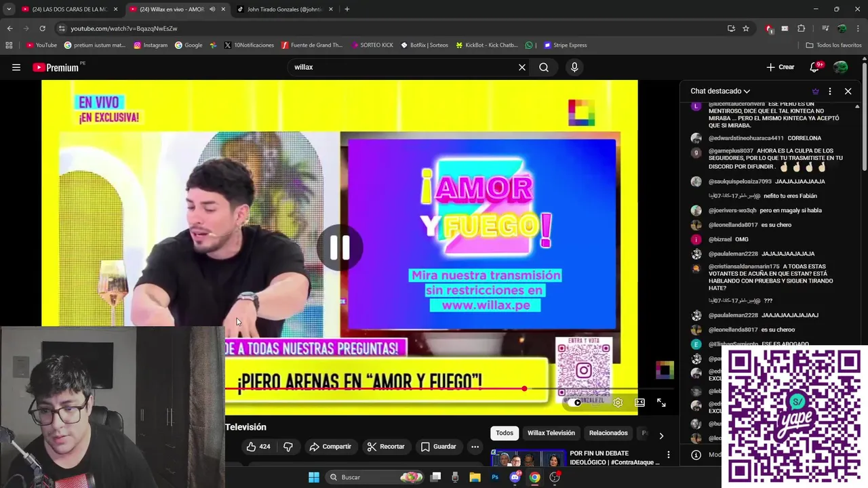Screen dimensions: 868x488
Task: Open the WhatsApp bookmark icon
Action: [529, 45]
